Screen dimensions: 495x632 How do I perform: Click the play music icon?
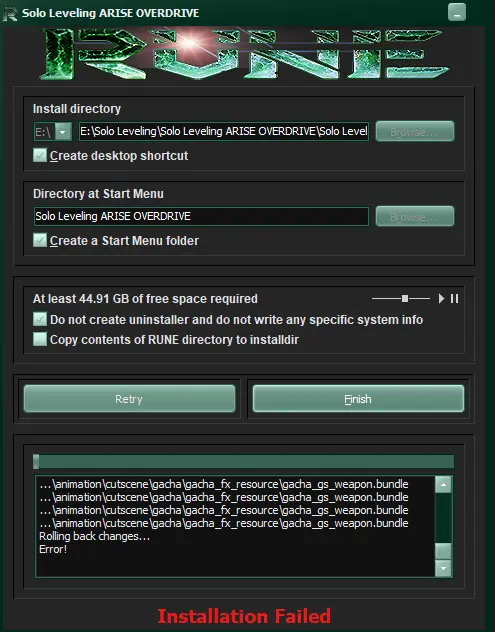point(441,299)
